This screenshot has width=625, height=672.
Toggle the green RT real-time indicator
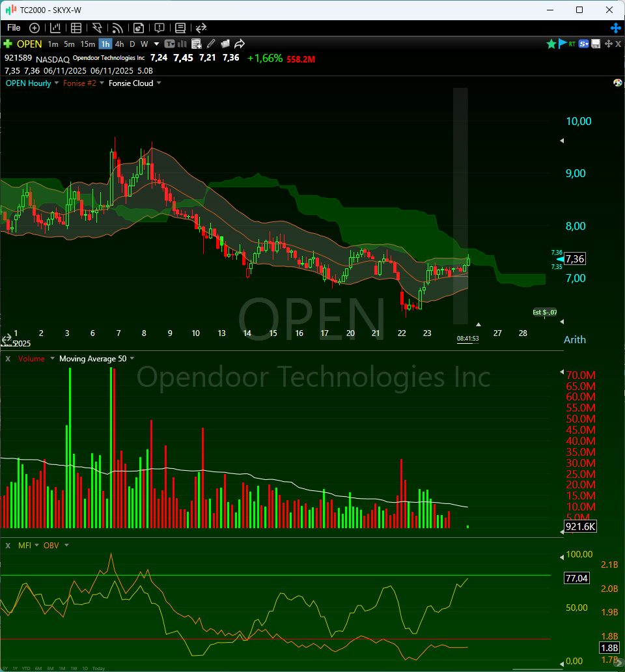(x=572, y=44)
